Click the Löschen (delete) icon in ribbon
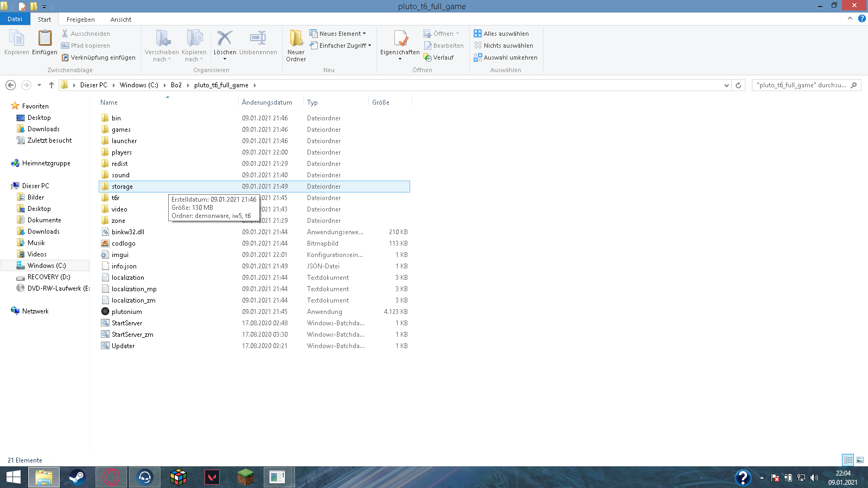 tap(225, 39)
